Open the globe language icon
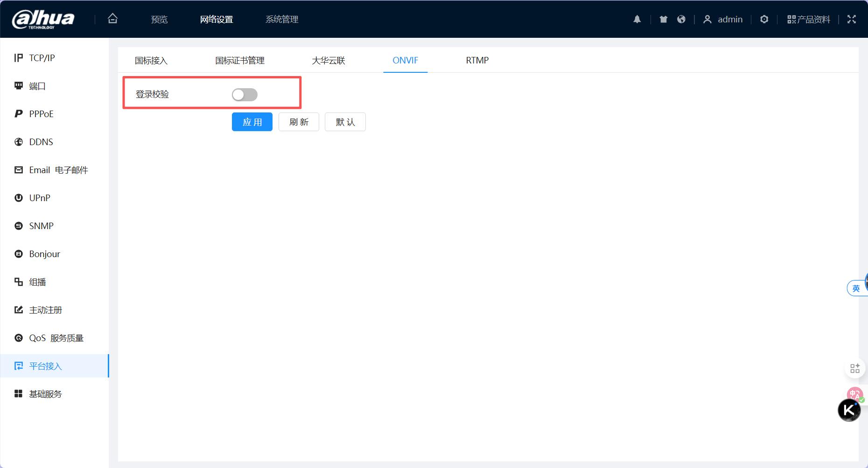This screenshot has height=468, width=868. point(681,19)
